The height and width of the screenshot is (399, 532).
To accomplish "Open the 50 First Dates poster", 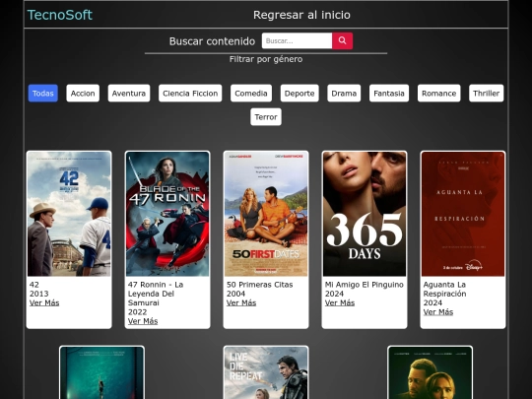I will (x=266, y=214).
